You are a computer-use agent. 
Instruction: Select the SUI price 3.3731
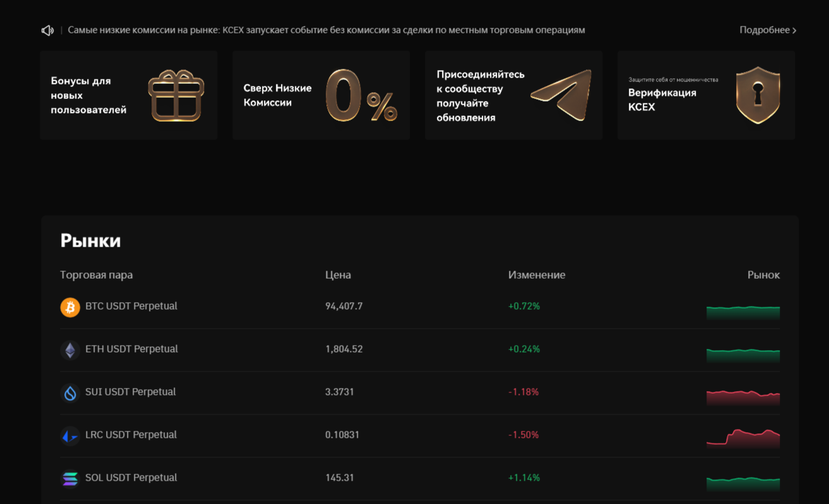pyautogui.click(x=340, y=392)
